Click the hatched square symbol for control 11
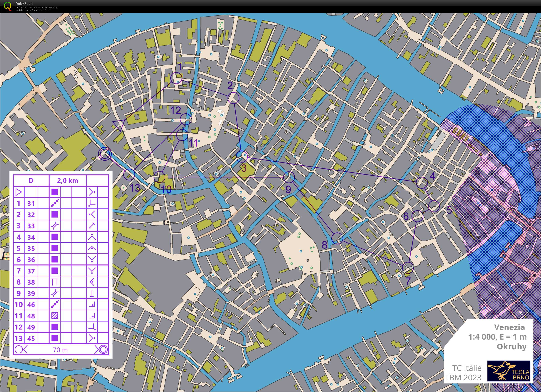Screen dimensions: 541x392 coord(55,316)
